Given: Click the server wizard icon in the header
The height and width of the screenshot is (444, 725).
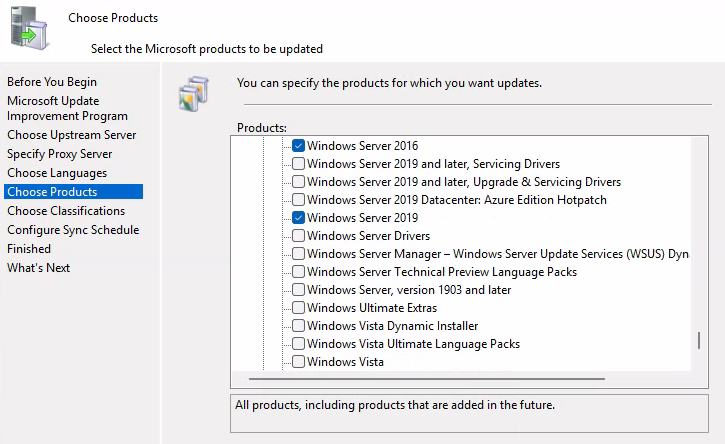Looking at the screenshot, I should tap(29, 28).
